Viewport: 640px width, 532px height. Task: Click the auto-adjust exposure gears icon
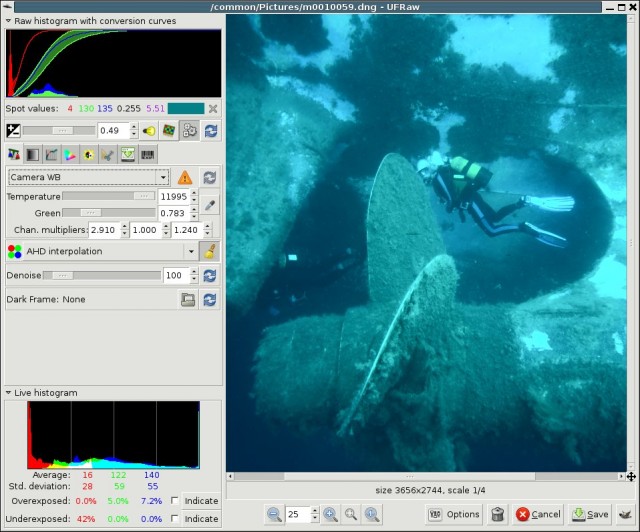click(189, 131)
